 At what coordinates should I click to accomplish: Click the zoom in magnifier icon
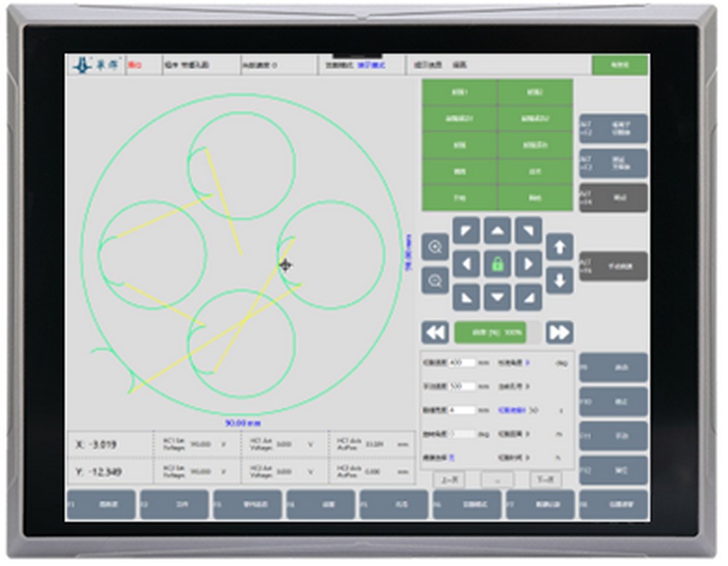tap(435, 248)
